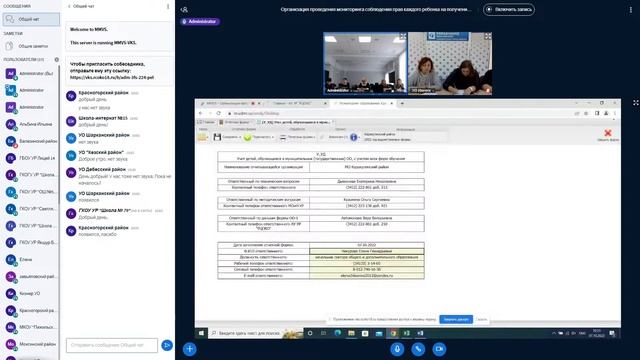Open a new browser tab with plus

click(402, 103)
